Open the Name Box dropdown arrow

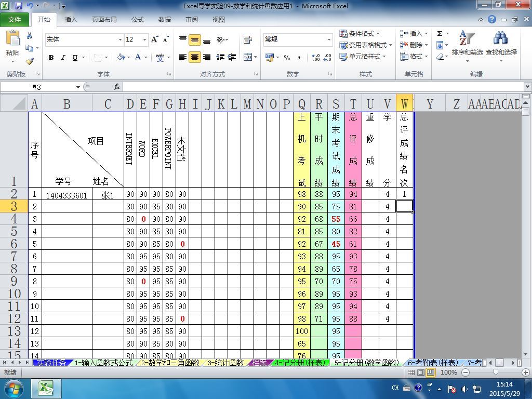click(x=78, y=87)
